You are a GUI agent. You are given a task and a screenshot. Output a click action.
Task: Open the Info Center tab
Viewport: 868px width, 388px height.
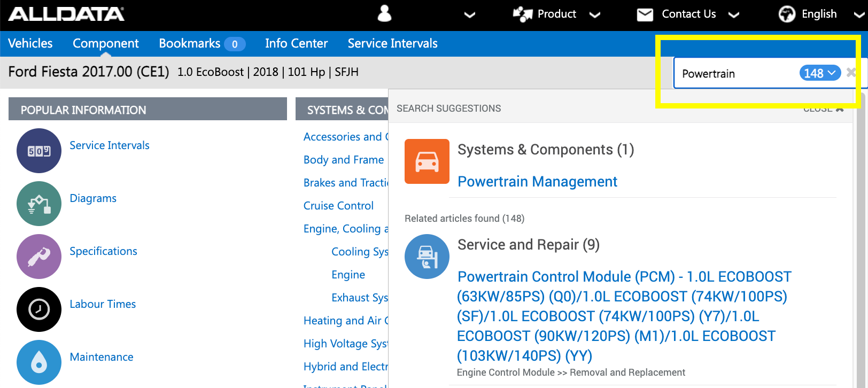tap(297, 43)
